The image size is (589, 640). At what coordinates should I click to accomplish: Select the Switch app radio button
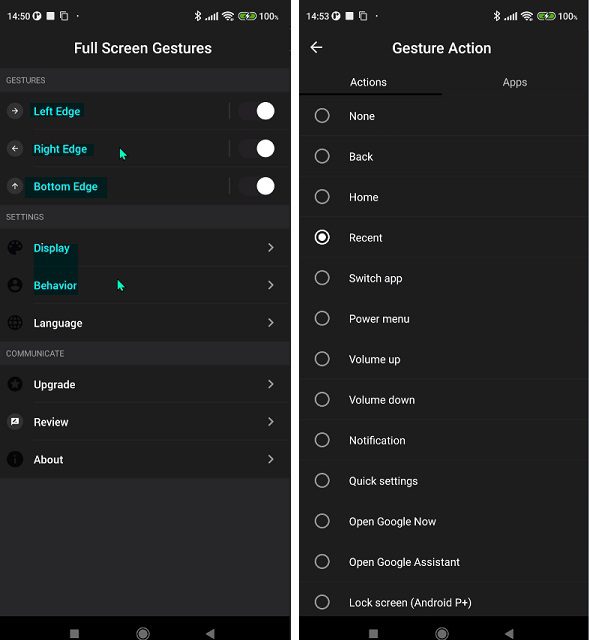(322, 278)
